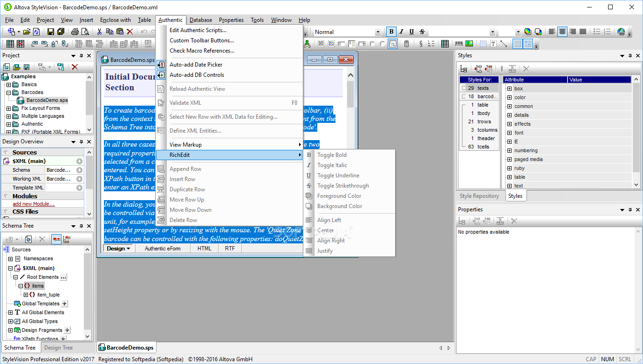Image resolution: width=643 pixels, height=364 pixels.
Task: Toggle Underline formatting button in toolbar
Action: 412,32
